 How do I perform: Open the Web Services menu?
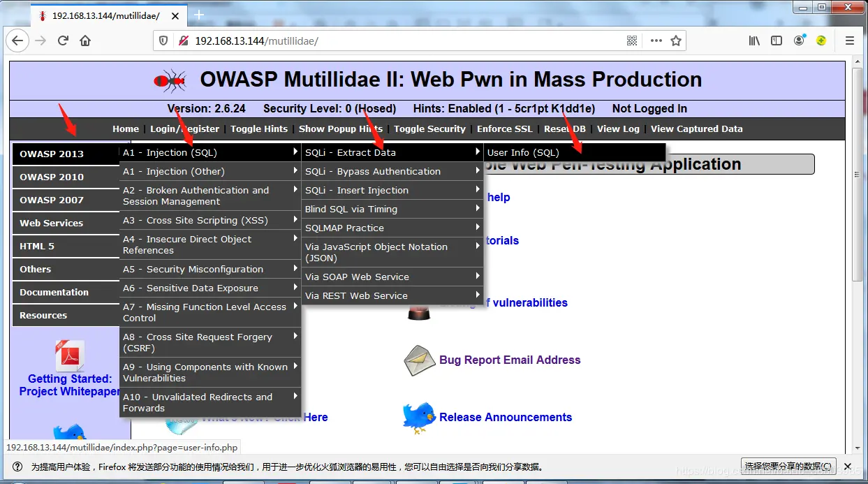[x=66, y=223]
